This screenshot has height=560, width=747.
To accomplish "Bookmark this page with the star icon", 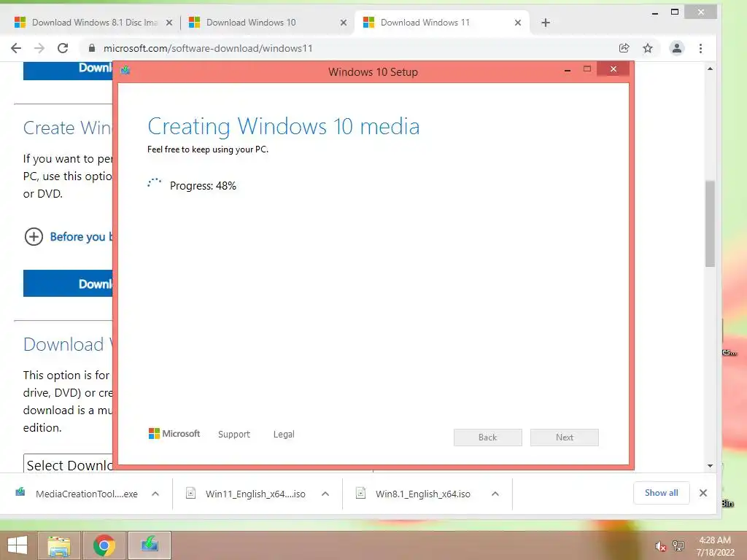I will 648,48.
